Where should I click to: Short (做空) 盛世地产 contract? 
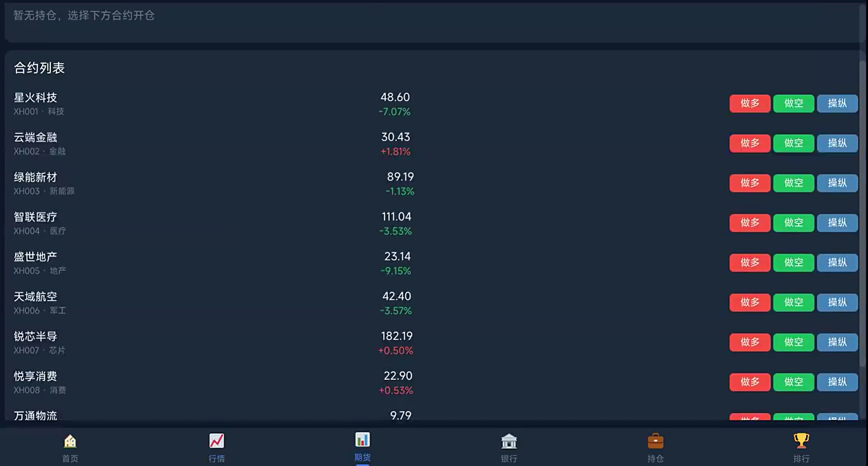[x=793, y=263]
